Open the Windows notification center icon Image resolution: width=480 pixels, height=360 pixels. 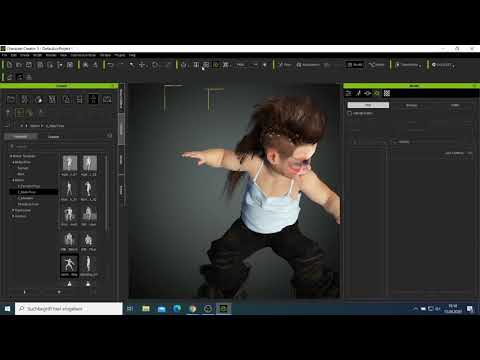470,309
